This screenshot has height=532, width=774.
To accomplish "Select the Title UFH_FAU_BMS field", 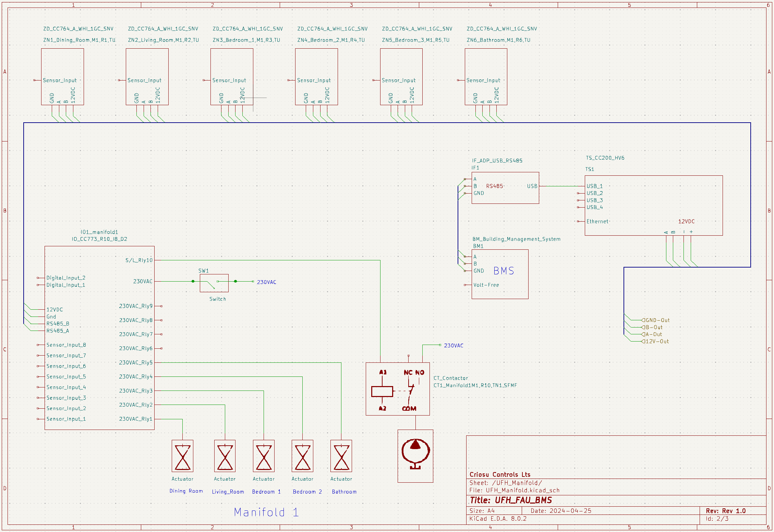I will coord(511,500).
